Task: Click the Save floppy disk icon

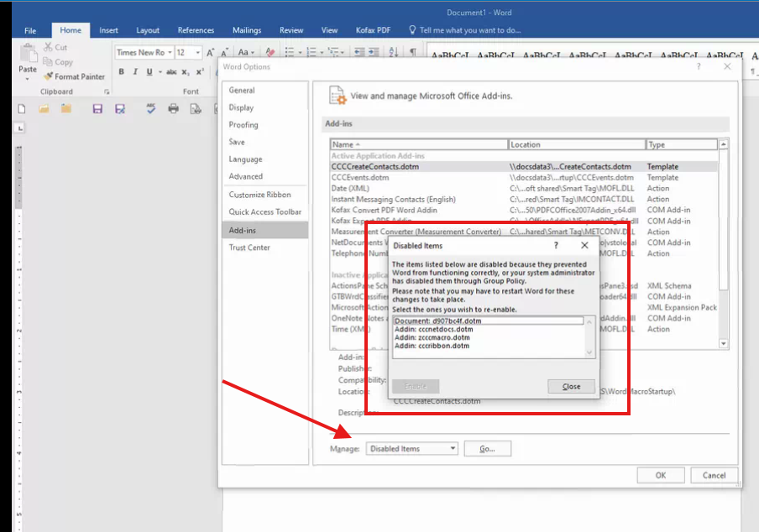Action: [97, 109]
